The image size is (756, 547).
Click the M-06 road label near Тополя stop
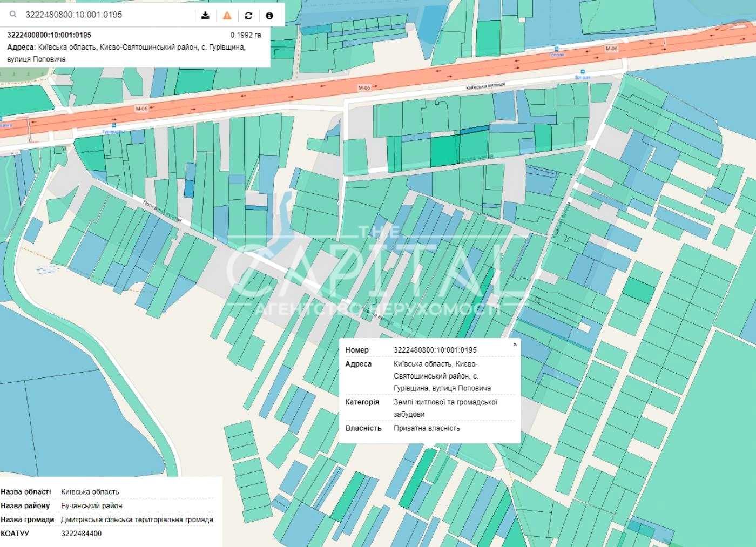coord(611,49)
